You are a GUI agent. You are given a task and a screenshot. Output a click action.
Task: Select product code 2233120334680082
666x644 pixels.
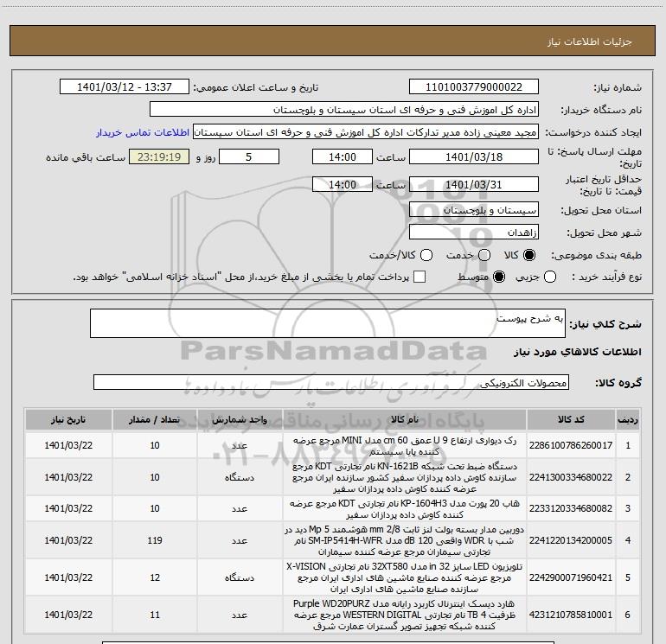point(571,508)
